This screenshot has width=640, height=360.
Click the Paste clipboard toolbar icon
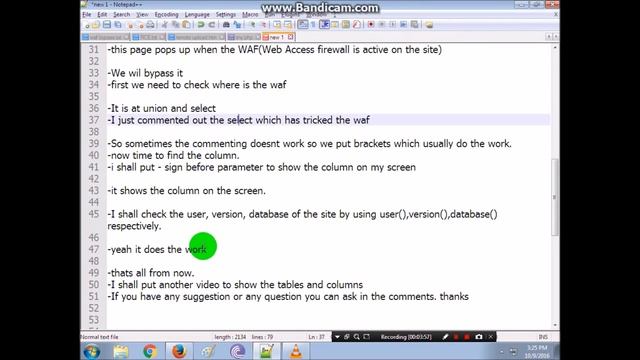coord(187,25)
